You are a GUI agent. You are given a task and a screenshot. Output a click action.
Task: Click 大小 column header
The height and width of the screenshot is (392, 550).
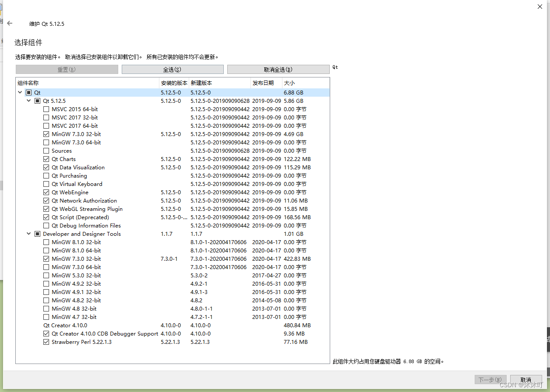tap(306, 83)
